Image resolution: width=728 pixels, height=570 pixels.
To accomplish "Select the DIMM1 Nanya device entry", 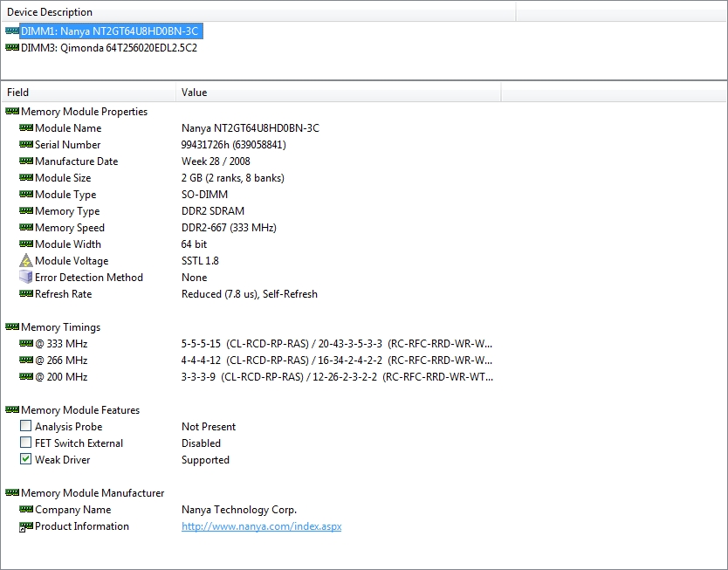I will pos(110,31).
